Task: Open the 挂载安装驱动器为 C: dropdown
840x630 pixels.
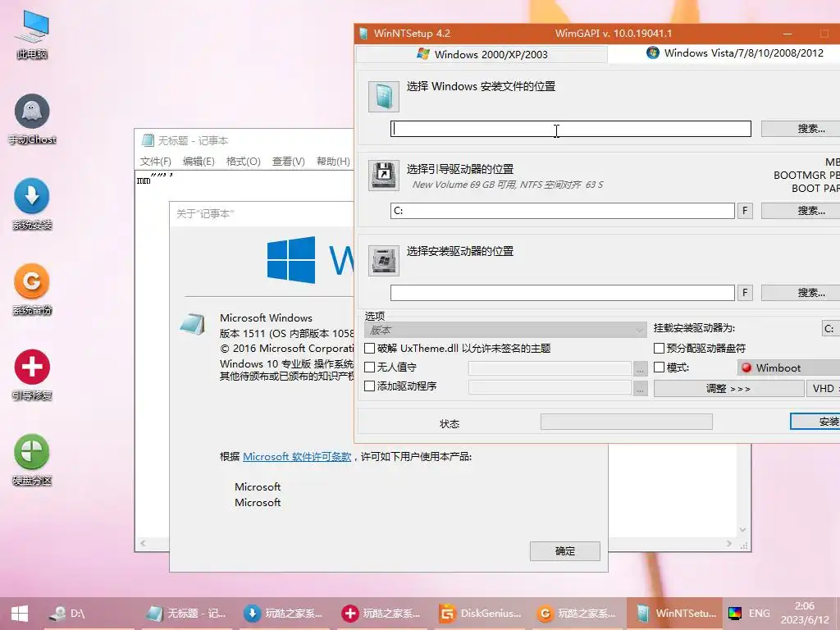Action: point(831,328)
